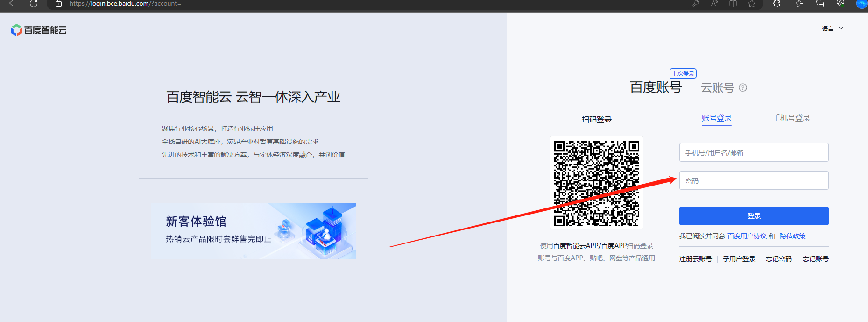This screenshot has height=322, width=868.
Task: Open the browser profile avatar
Action: click(x=862, y=3)
